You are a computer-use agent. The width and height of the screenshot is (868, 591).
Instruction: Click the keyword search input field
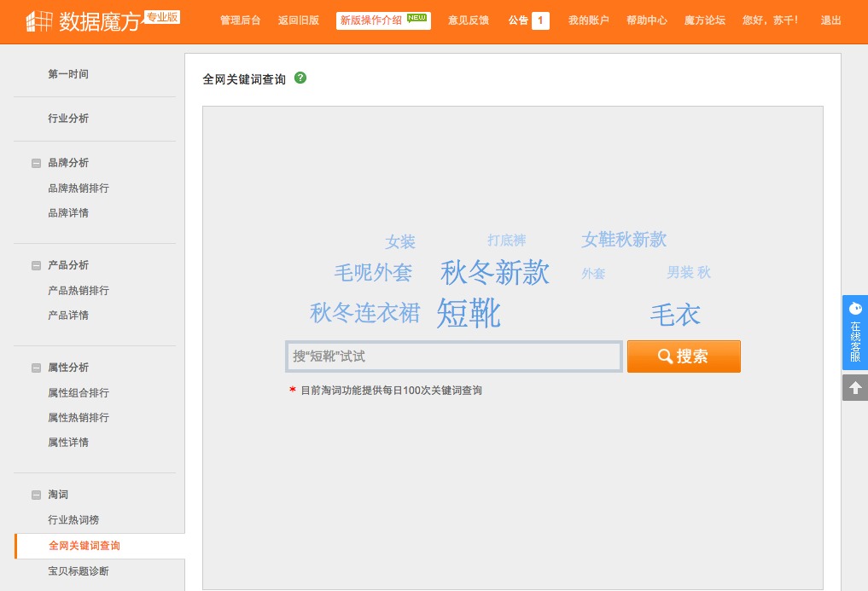453,356
